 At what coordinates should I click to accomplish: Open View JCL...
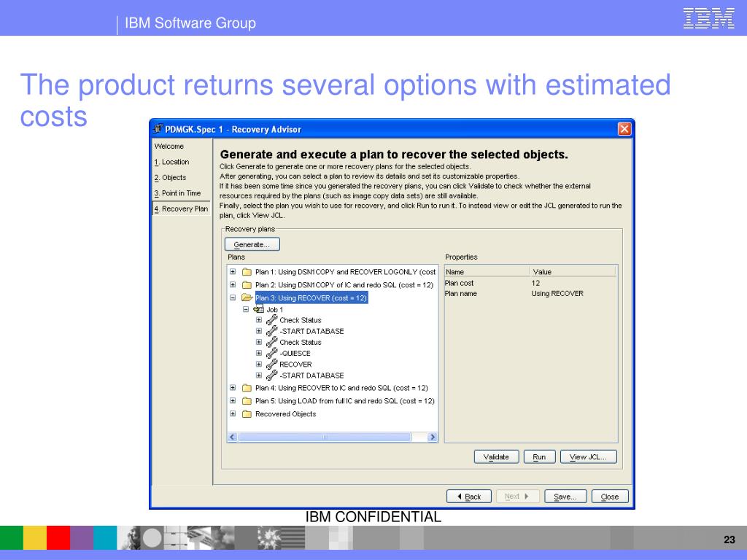(x=589, y=456)
